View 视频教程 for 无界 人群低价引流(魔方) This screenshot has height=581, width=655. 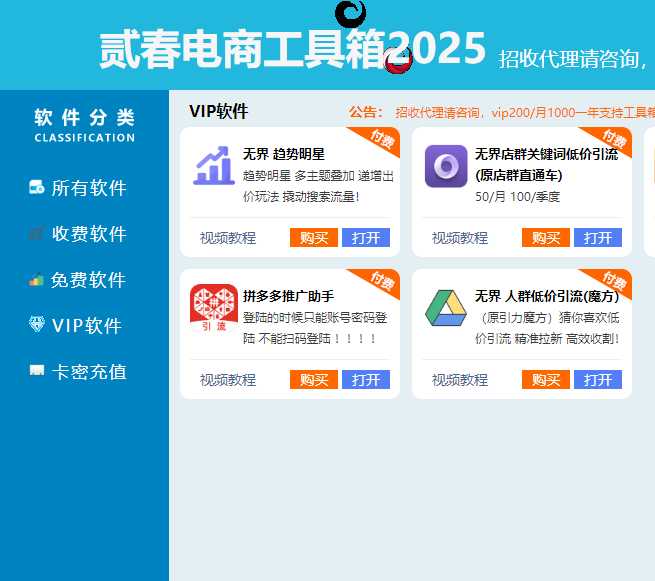pyautogui.click(x=460, y=380)
